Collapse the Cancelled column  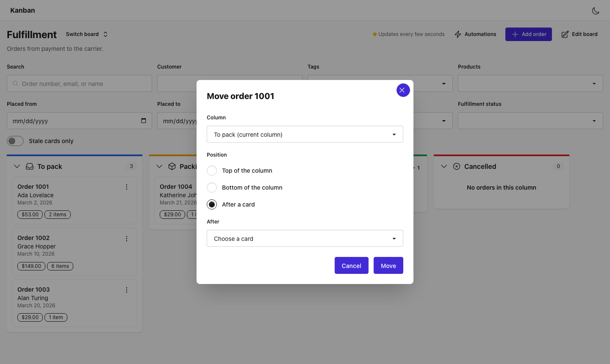pyautogui.click(x=444, y=166)
